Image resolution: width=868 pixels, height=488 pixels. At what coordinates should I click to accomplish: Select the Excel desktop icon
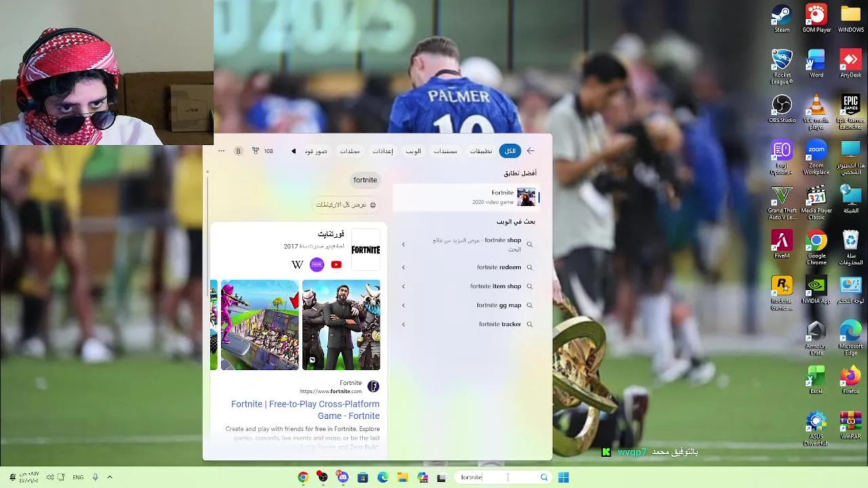816,381
